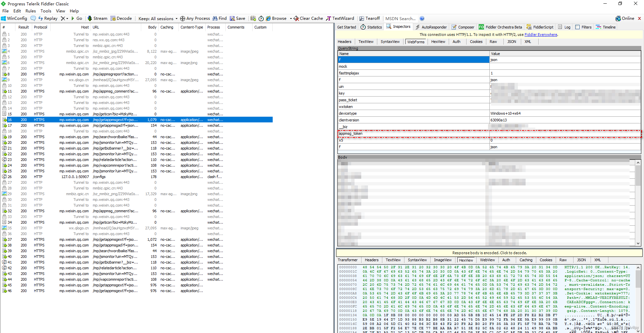Click the Browse Internet Explorer icon
Image resolution: width=644 pixels, height=333 pixels.
pyautogui.click(x=268, y=18)
